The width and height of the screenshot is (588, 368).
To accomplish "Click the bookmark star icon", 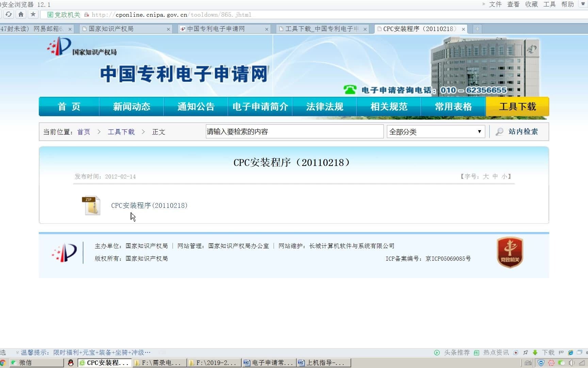I will 33,14.
